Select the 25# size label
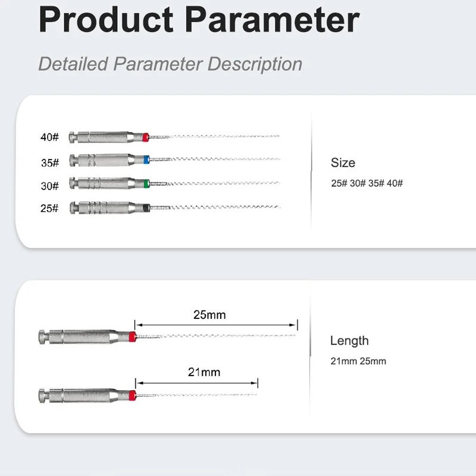This screenshot has width=476, height=476. [x=50, y=208]
